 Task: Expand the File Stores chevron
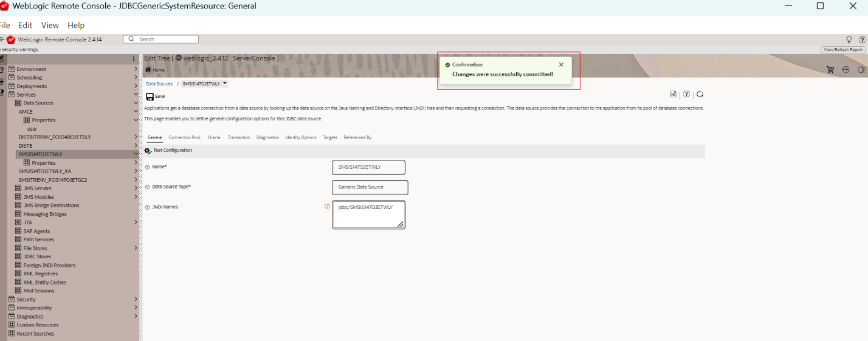coord(136,248)
